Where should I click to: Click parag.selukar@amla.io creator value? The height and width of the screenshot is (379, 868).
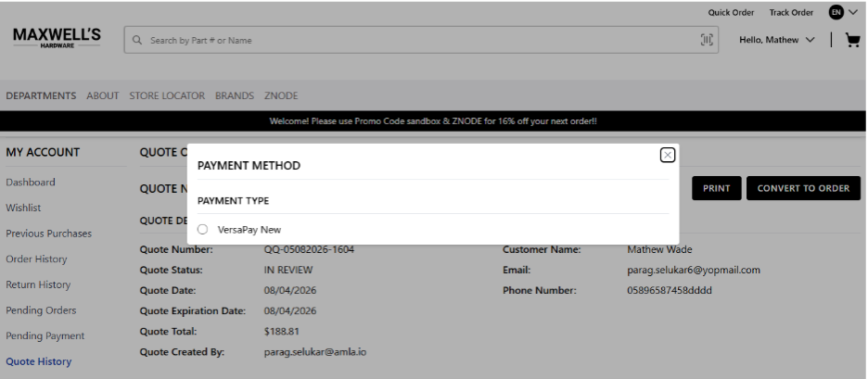[315, 352]
